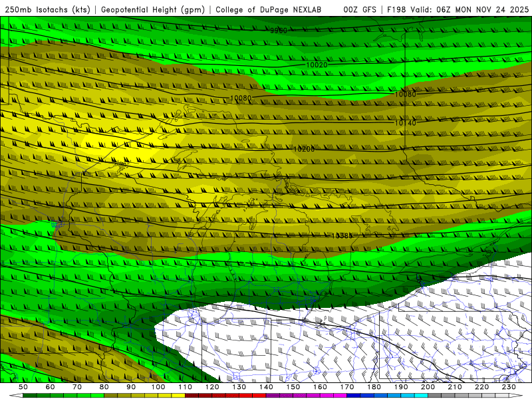Click the 'F198' forecast hour text
The image size is (532, 399).
[x=396, y=10]
